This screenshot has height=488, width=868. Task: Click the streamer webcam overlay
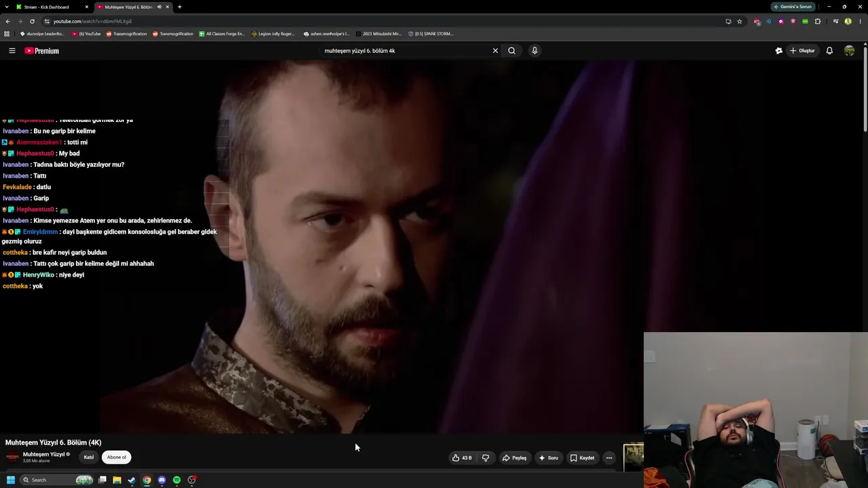[x=755, y=410]
